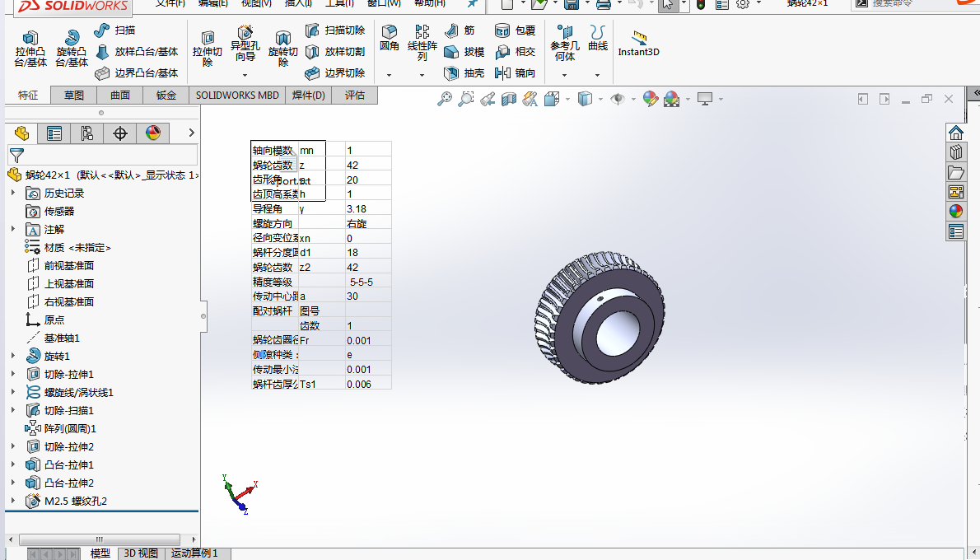Select the Revolved Boss/Base (旋转凸台/基体) tool
This screenshot has width=980, height=560.
(72, 48)
